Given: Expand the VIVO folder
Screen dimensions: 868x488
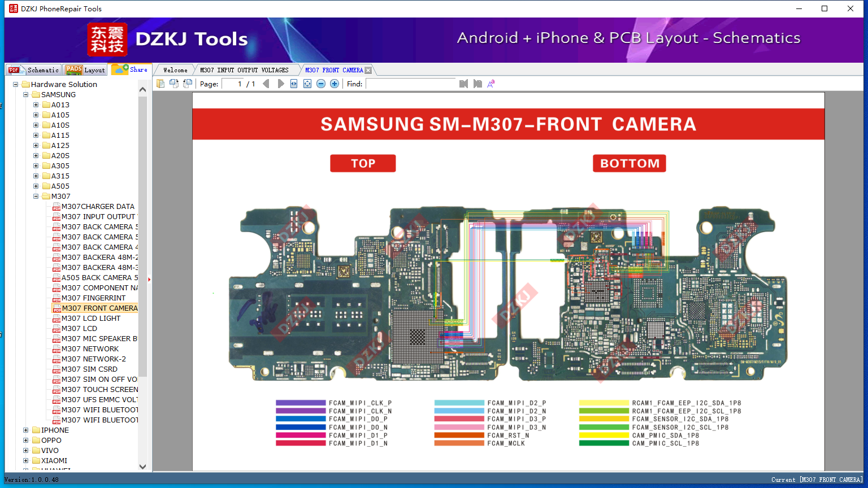Looking at the screenshot, I should pos(25,451).
